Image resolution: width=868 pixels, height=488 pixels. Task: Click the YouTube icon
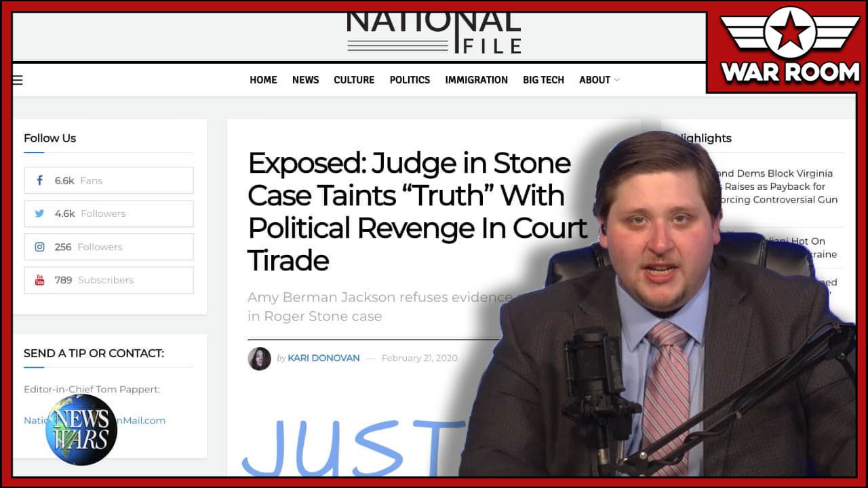point(40,280)
